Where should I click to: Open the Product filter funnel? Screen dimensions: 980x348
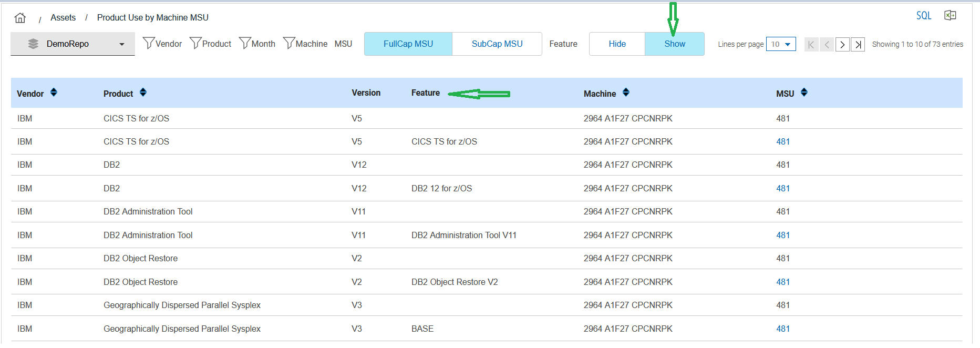tap(195, 43)
